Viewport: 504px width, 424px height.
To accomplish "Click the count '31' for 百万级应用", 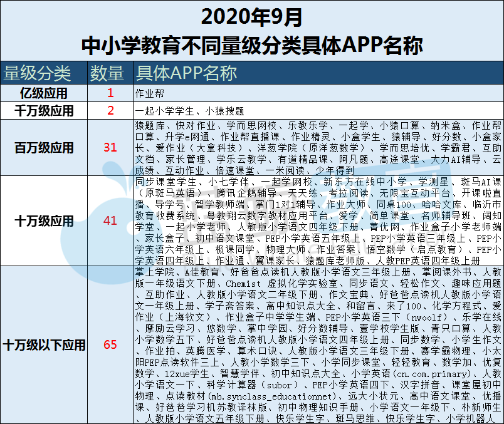I will point(110,147).
